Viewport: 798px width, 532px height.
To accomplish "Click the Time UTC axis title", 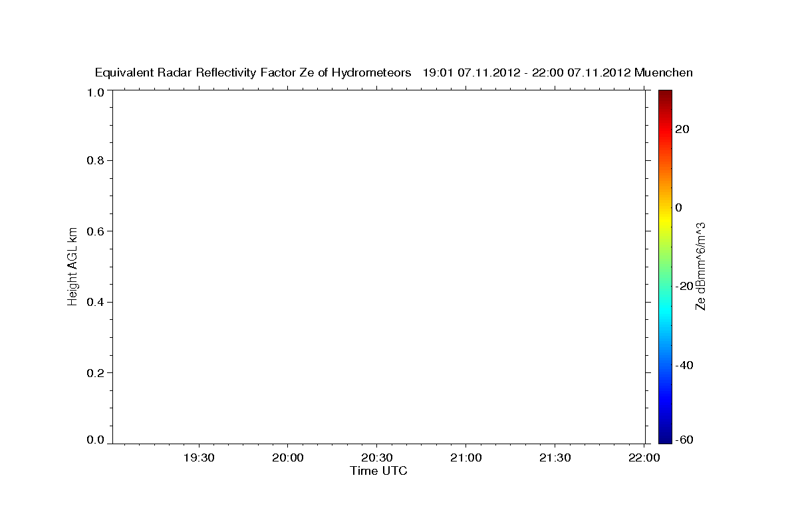I will pos(378,471).
